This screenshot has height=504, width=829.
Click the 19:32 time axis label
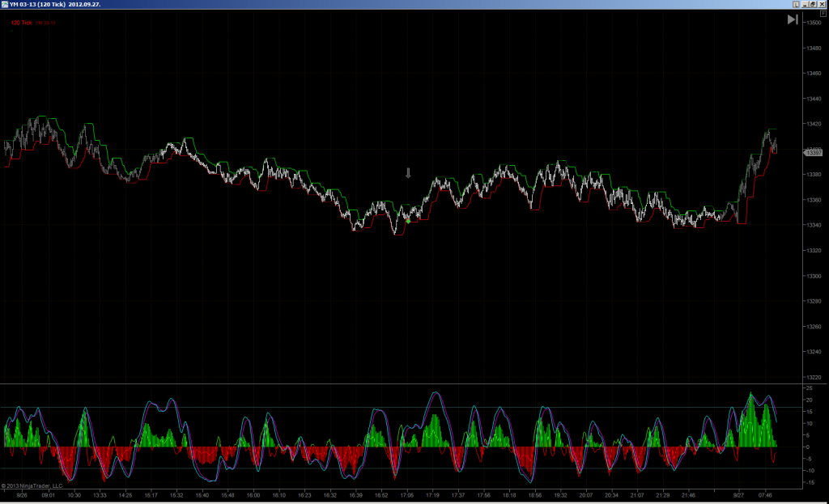(560, 496)
